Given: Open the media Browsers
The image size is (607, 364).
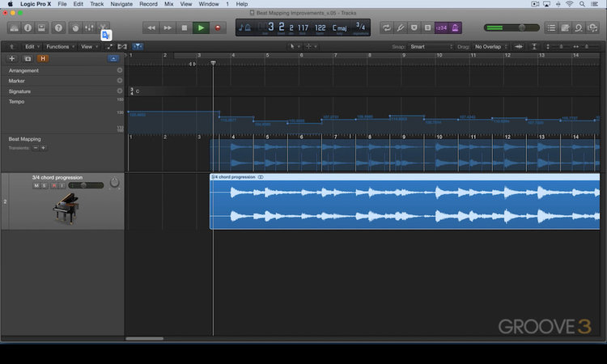Looking at the screenshot, I should coord(592,28).
